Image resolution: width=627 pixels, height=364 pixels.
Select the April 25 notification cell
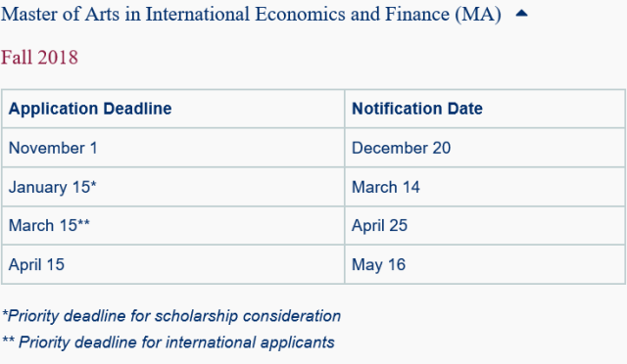click(485, 226)
